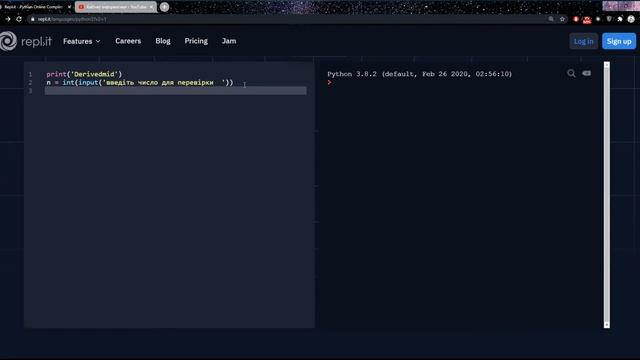
Task: Go to the Careers page
Action: point(128,41)
